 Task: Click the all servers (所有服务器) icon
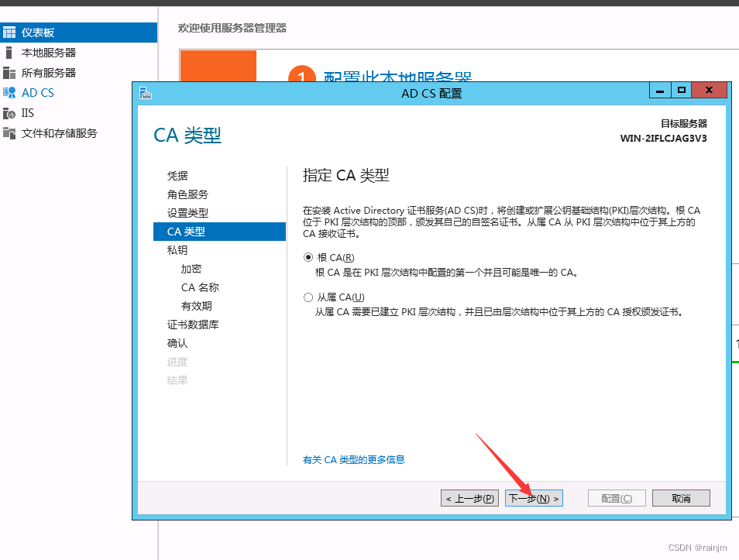pos(9,73)
